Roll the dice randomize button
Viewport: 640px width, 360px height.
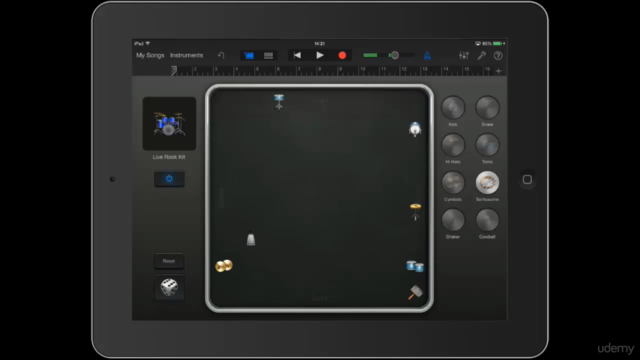169,287
